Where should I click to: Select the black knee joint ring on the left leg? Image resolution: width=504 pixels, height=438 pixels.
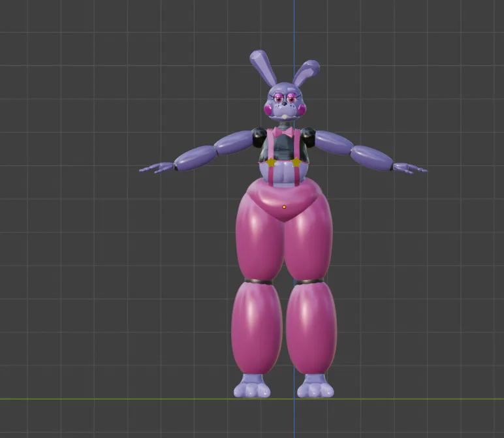click(x=258, y=282)
